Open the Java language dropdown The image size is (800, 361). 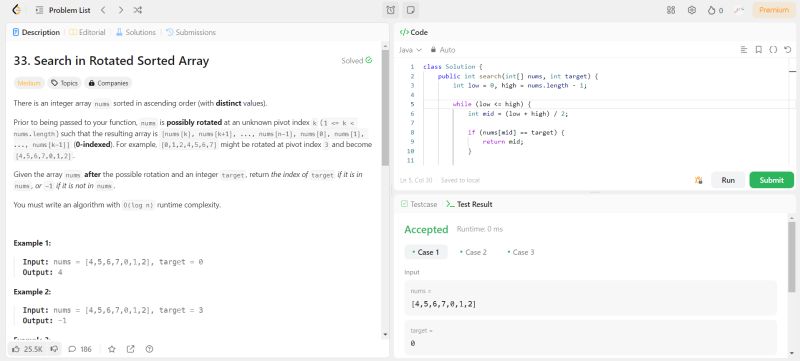tap(410, 50)
